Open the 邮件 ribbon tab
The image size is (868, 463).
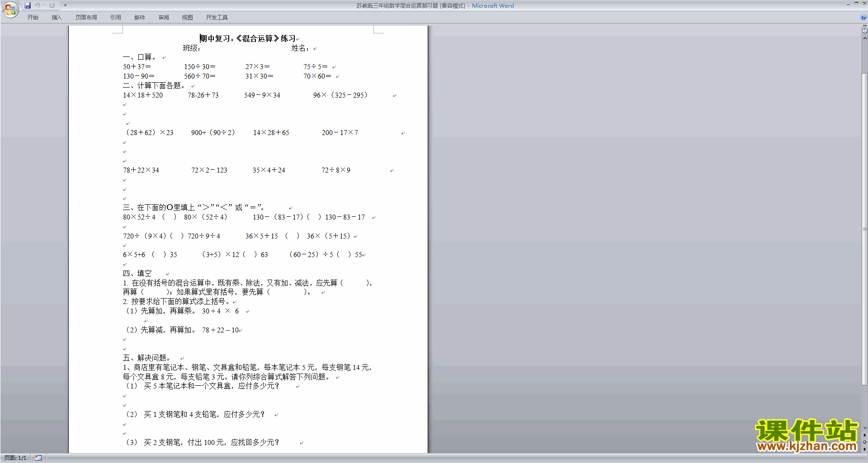140,17
